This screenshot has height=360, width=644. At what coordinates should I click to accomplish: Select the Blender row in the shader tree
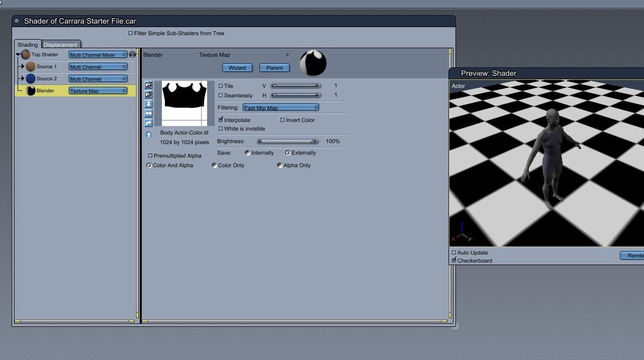tap(75, 91)
